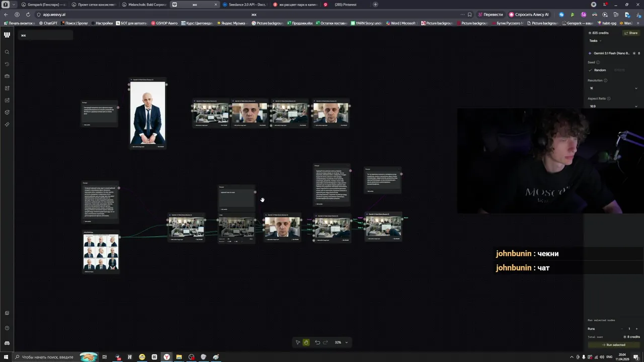Open zoom level 32% dropdown
644x362 pixels.
[341, 342]
